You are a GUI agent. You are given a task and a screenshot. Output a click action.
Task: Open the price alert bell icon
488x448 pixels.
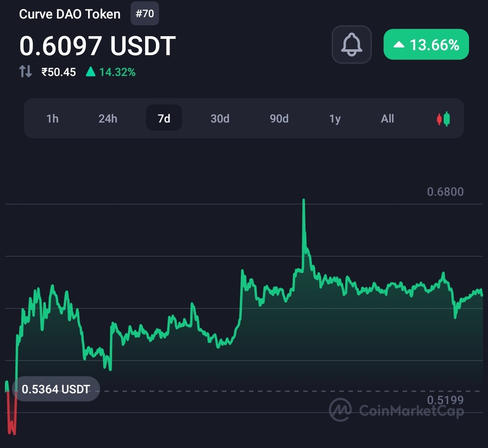point(352,44)
